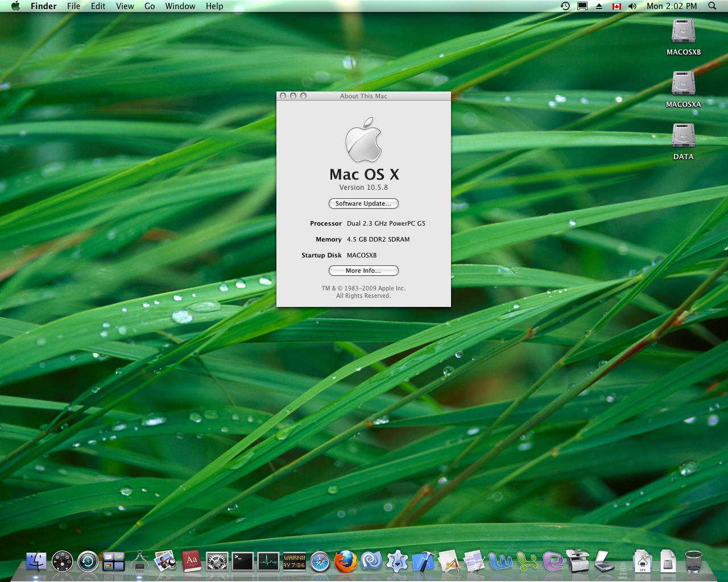This screenshot has height=582, width=728.
Task: Click the Apple logo in About window
Action: (x=363, y=140)
